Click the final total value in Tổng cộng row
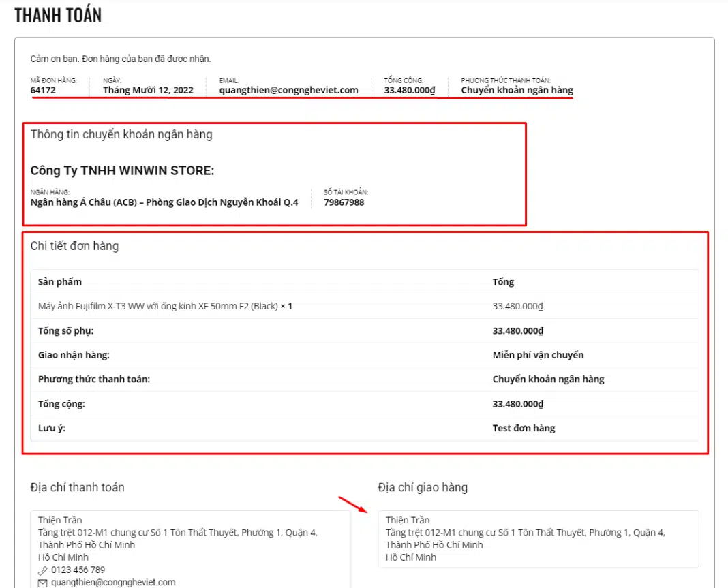 click(518, 404)
